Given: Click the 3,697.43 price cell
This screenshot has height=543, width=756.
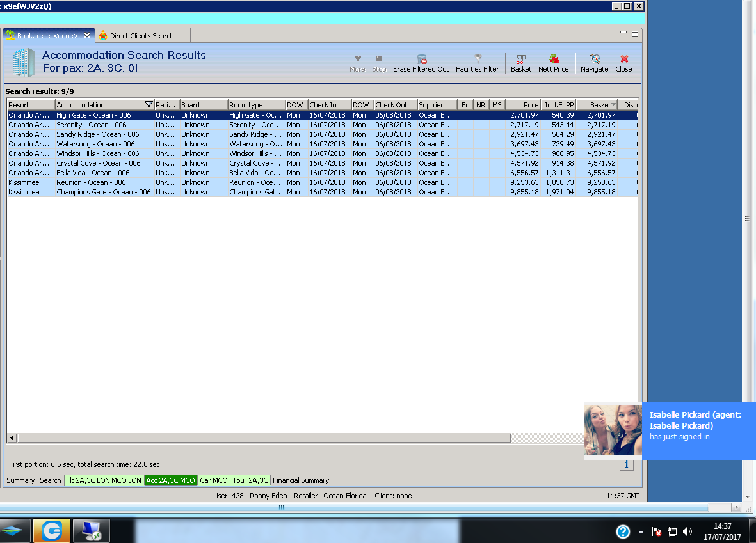Looking at the screenshot, I should coord(524,144).
